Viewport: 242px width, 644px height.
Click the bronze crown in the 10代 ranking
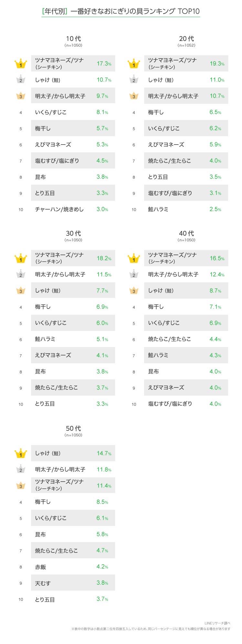coord(21,96)
